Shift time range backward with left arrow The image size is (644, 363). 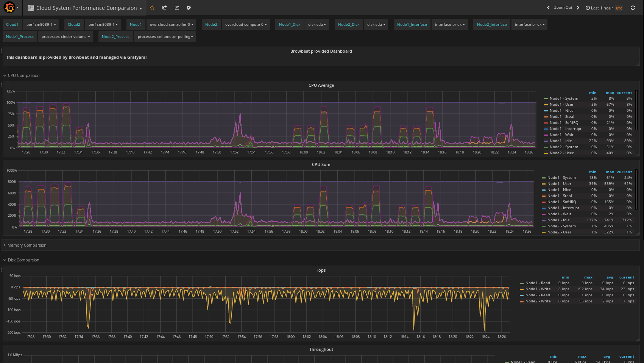tap(548, 8)
